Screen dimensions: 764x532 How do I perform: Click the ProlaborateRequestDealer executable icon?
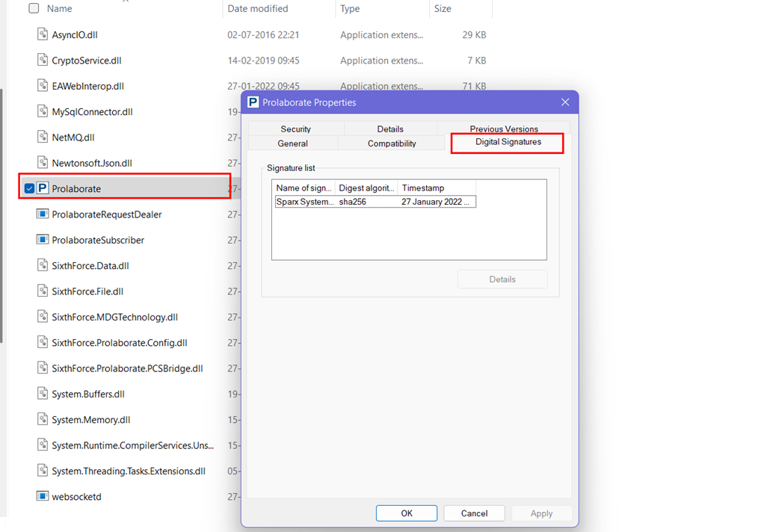(x=43, y=214)
